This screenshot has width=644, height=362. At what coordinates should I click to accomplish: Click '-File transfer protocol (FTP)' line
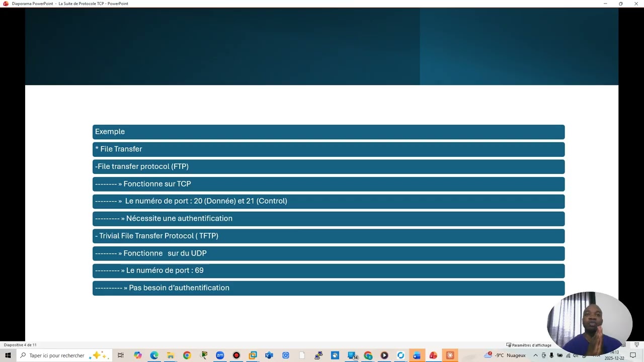click(x=329, y=166)
